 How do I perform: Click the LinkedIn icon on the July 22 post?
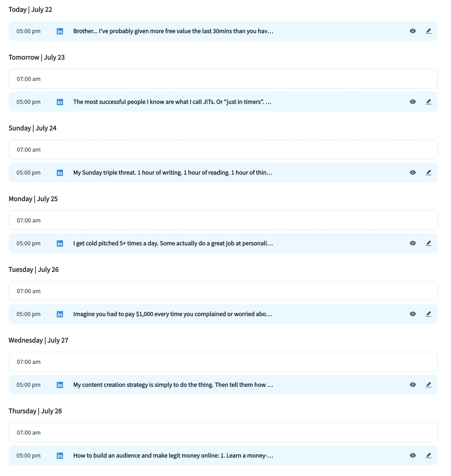tap(60, 31)
